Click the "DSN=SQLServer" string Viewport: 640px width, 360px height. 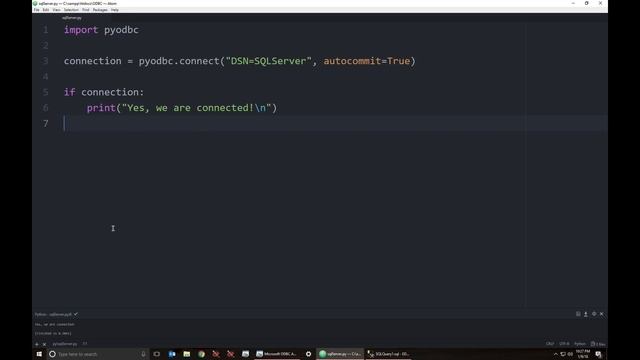tap(269, 61)
